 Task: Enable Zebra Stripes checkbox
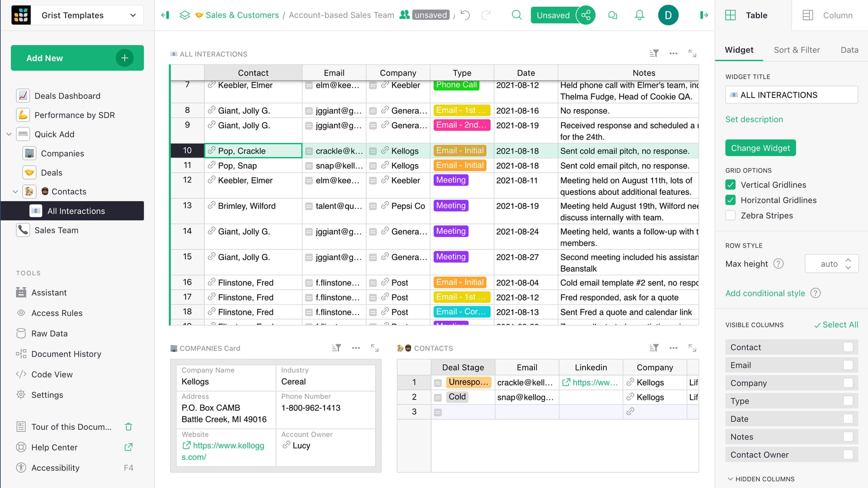[731, 215]
